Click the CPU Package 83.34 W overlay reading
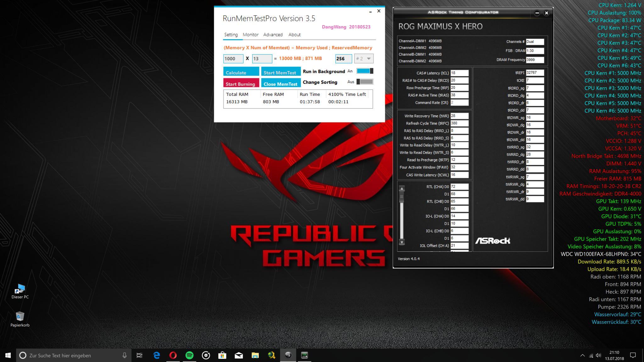This screenshot has height=362, width=644. click(x=615, y=20)
